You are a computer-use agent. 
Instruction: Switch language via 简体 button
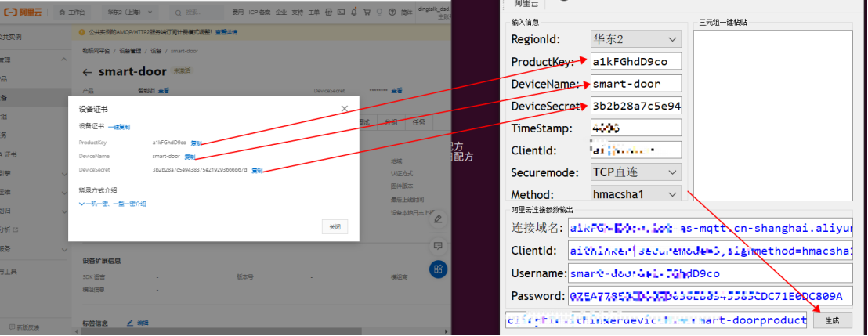click(406, 13)
